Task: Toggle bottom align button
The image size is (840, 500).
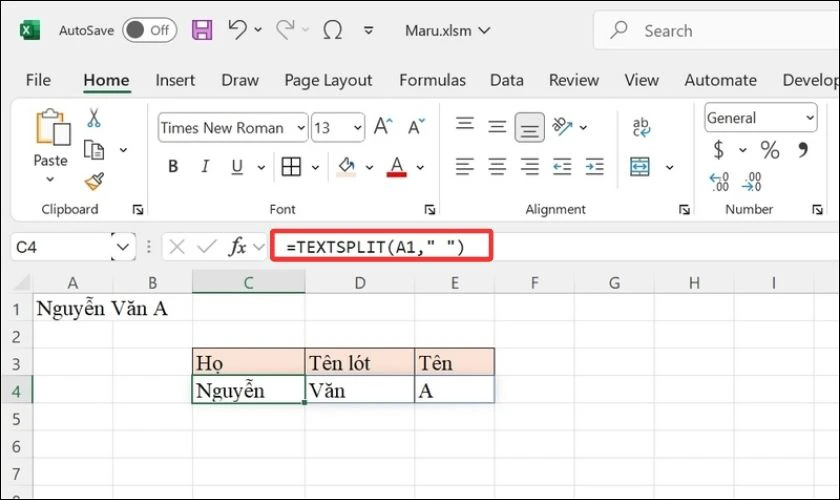Action: (x=529, y=127)
